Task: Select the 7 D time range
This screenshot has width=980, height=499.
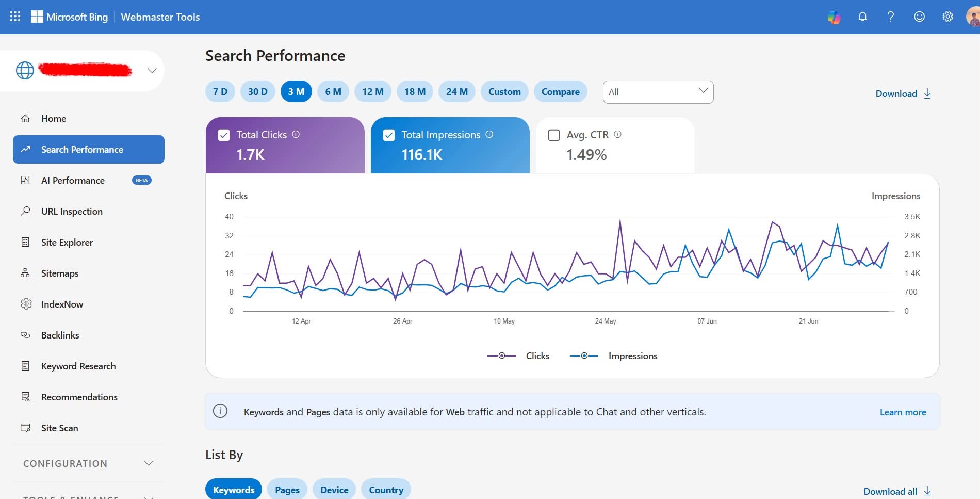Action: pos(220,91)
